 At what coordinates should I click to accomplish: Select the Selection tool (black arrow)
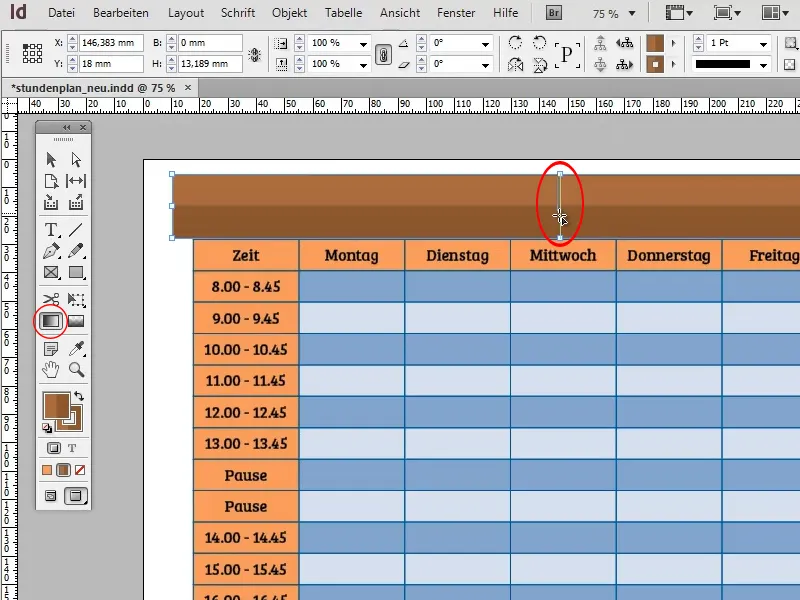click(51, 160)
